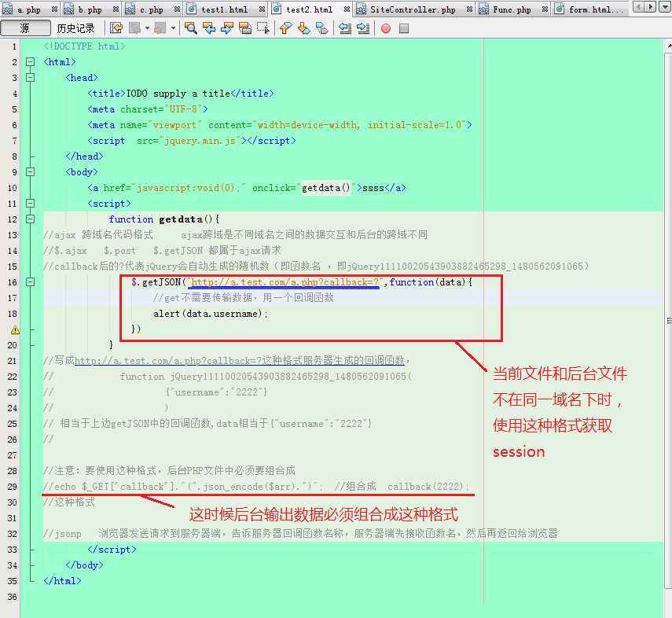The width and height of the screenshot is (672, 618).
Task: Open the test1.html tab
Action: 224,9
